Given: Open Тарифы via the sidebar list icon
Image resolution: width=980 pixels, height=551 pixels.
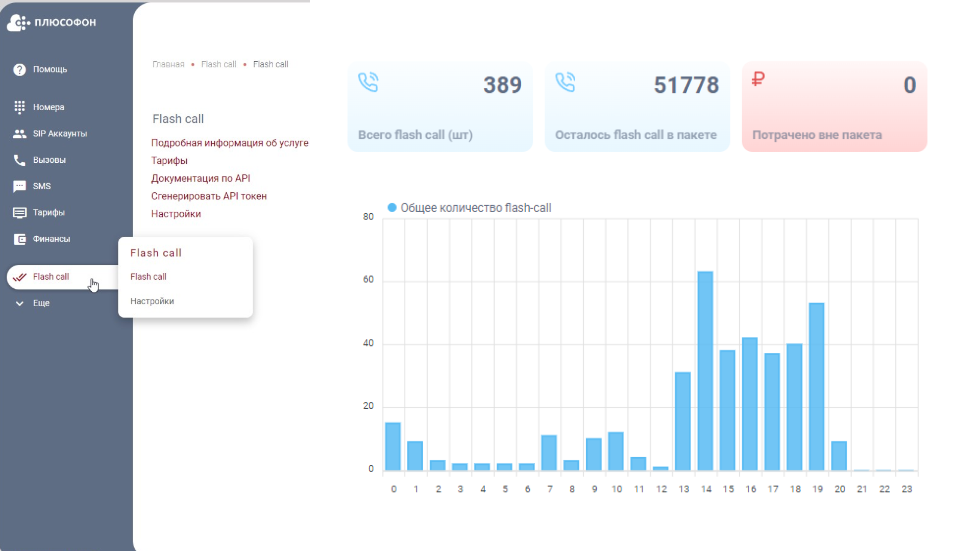Looking at the screenshot, I should [19, 213].
